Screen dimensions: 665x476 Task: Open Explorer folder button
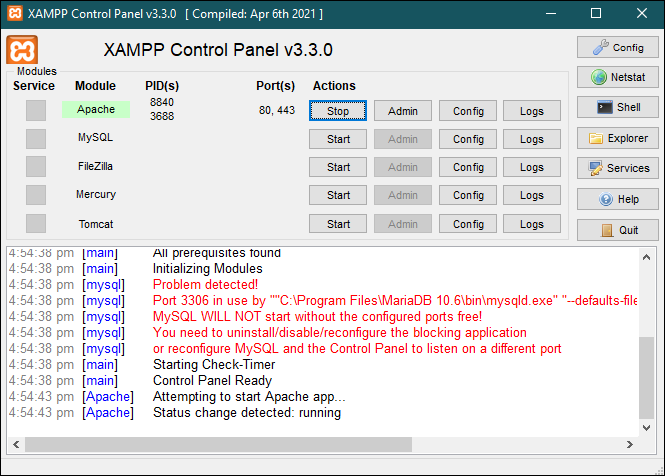616,138
